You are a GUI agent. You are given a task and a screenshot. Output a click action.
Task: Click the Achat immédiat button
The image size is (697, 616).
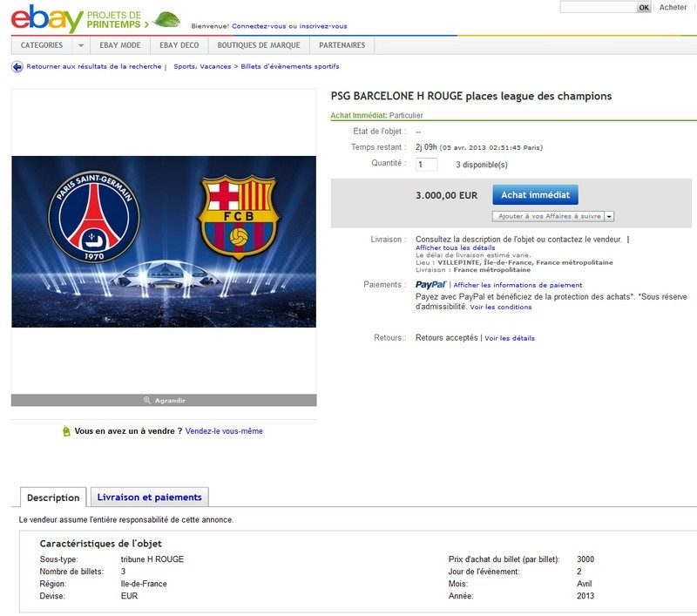(535, 194)
